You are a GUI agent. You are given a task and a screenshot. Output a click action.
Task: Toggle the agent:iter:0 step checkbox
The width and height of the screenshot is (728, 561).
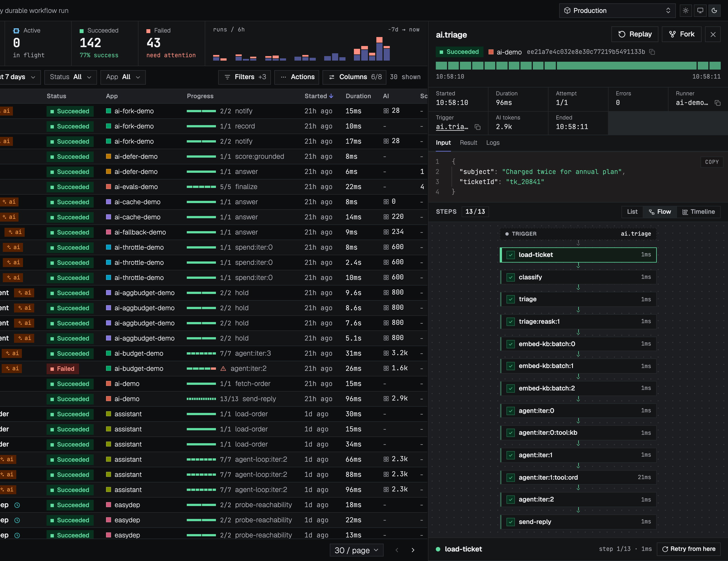pyautogui.click(x=510, y=411)
